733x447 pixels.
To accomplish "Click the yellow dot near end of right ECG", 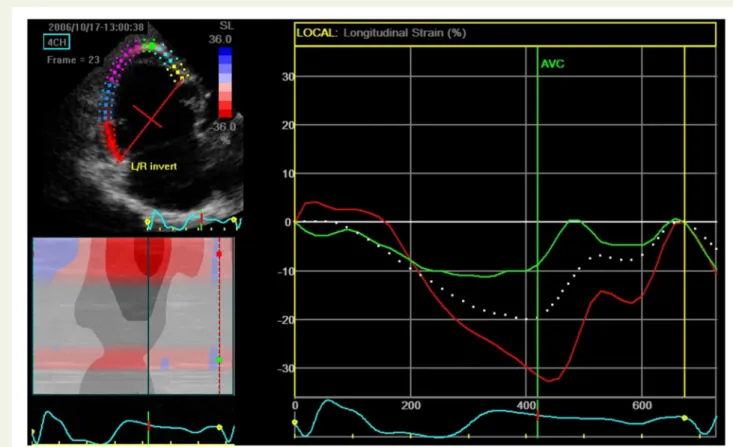I will 684,418.
